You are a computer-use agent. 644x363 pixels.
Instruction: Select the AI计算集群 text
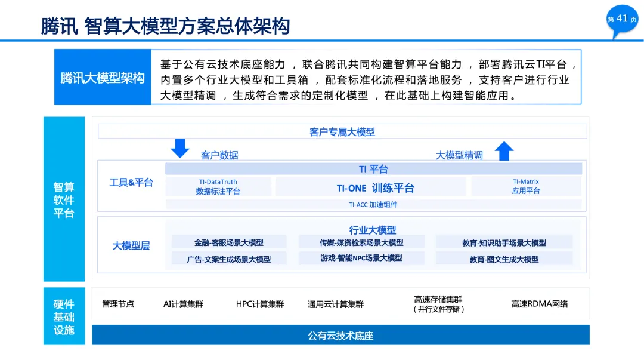click(183, 304)
